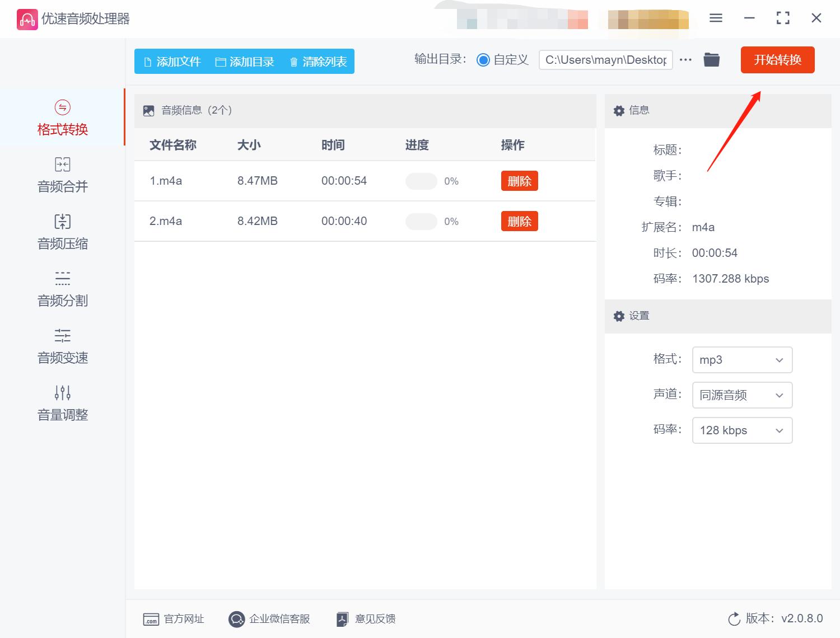Click the 格式转换 sidebar tab
Image resolution: width=840 pixels, height=638 pixels.
tap(62, 118)
